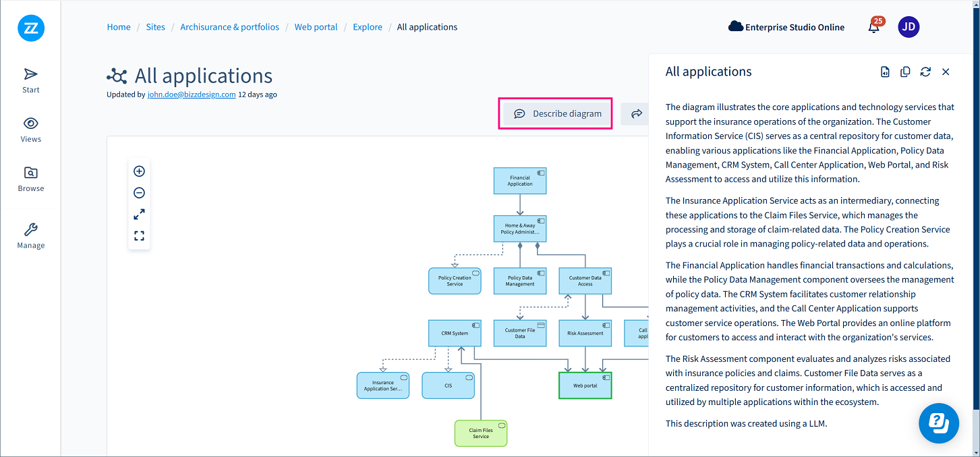This screenshot has width=980, height=457.
Task: Click the fit-to-screen bracket icon
Action: (139, 236)
